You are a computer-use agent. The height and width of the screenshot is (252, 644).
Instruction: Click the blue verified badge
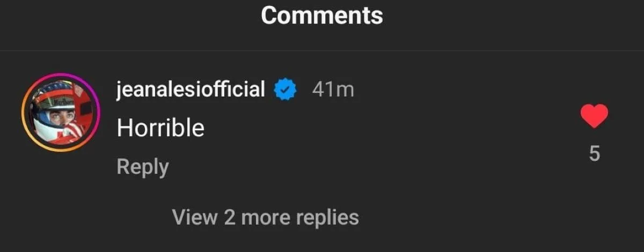click(x=286, y=90)
